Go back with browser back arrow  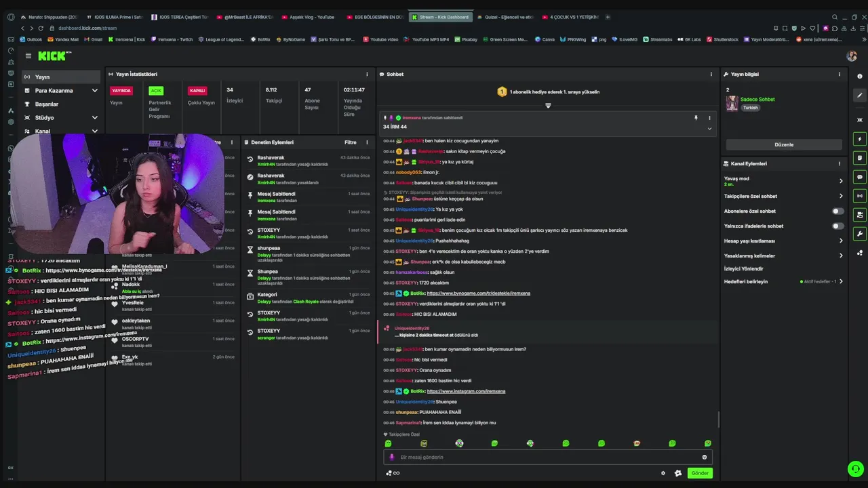(22, 28)
